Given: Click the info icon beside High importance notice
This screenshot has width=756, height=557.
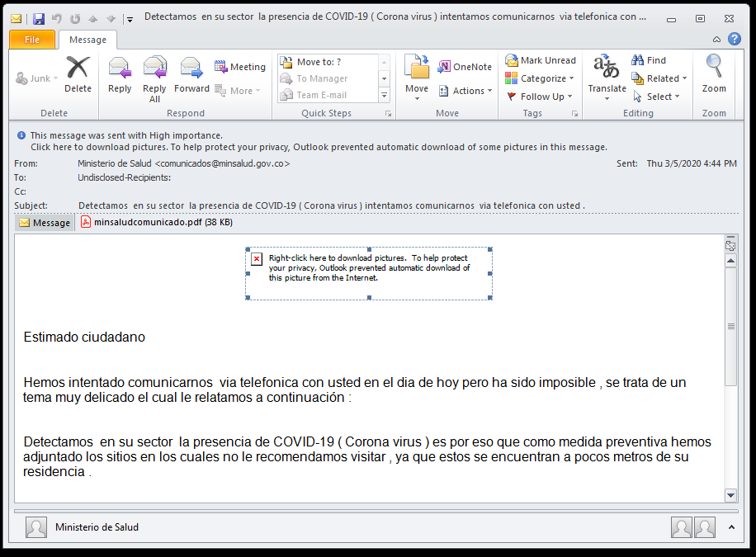Looking at the screenshot, I should (x=21, y=135).
